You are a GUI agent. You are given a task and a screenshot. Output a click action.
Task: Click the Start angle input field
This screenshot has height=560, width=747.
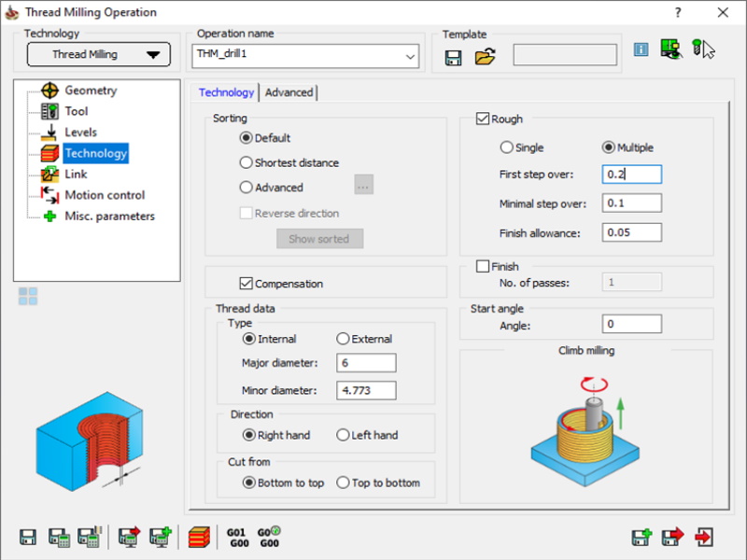(631, 324)
